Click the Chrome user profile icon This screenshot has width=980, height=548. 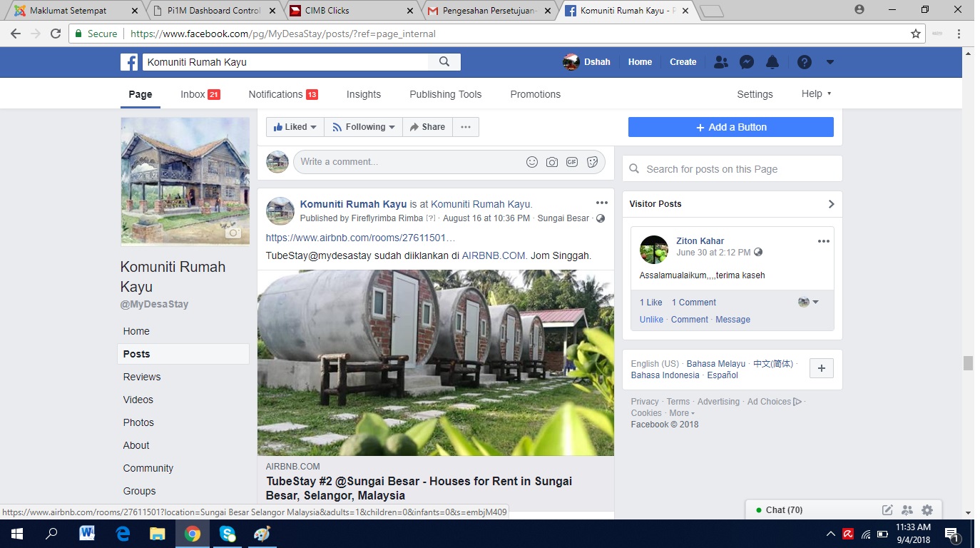click(859, 9)
